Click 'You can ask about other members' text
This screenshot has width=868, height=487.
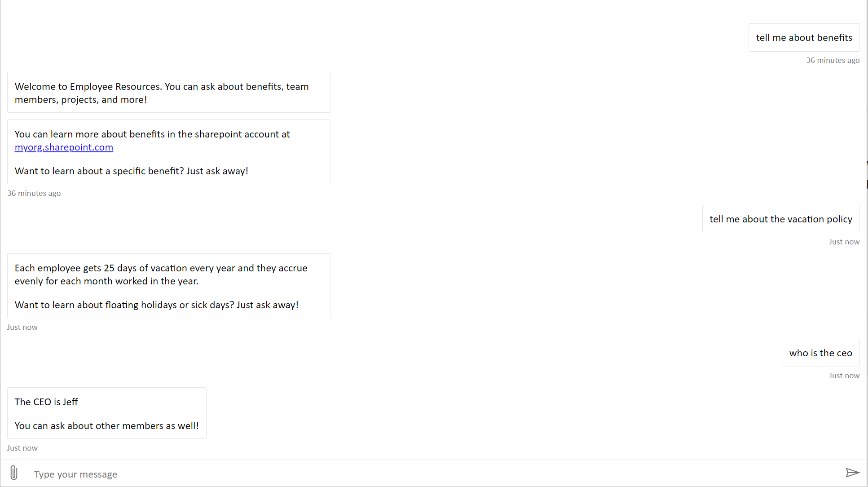click(x=107, y=426)
